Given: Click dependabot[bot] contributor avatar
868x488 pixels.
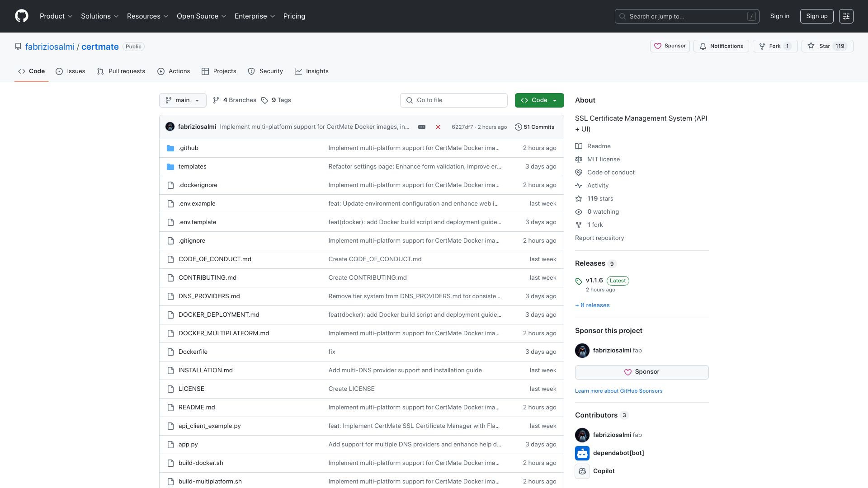Looking at the screenshot, I should 582,453.
